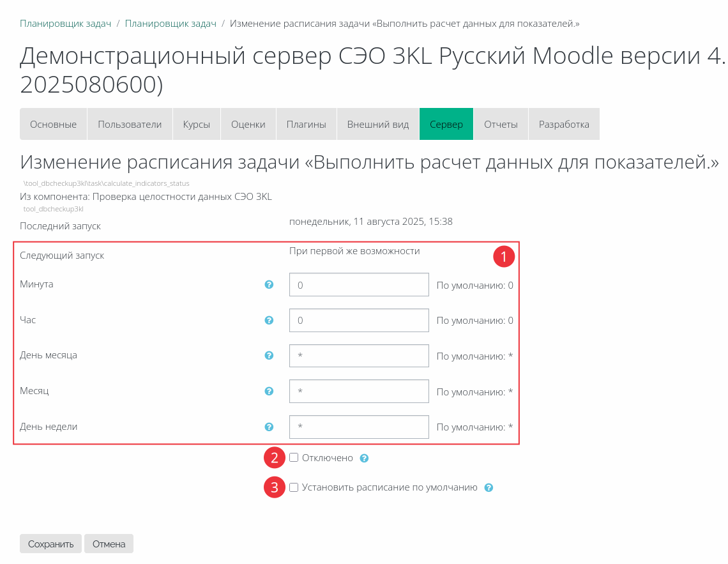
Task: Click the class path '\tool_dbcheckup3kl\task\calculate_indicators_status'
Action: coord(106,183)
